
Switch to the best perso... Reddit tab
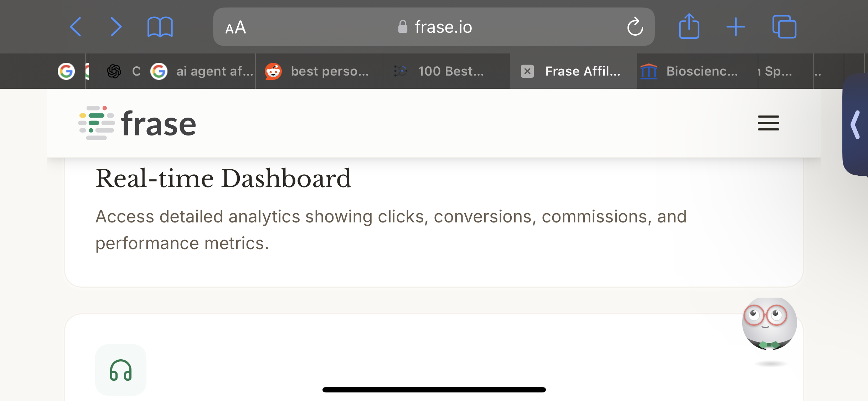(x=319, y=71)
